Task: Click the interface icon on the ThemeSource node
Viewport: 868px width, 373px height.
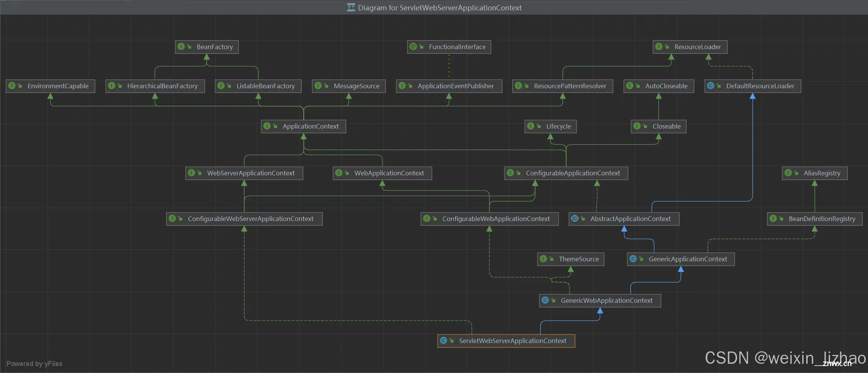Action: 543,259
